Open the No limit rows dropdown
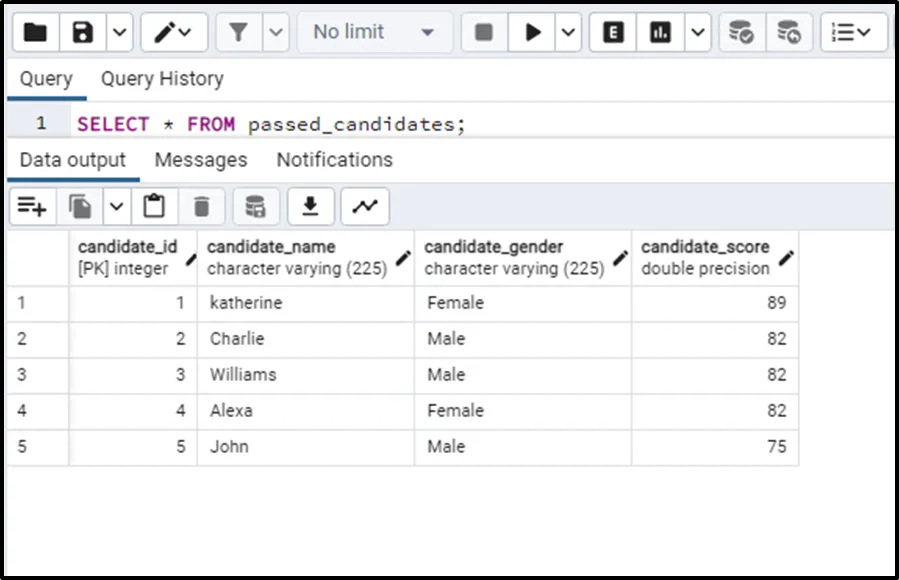This screenshot has height=580, width=899. tap(373, 33)
